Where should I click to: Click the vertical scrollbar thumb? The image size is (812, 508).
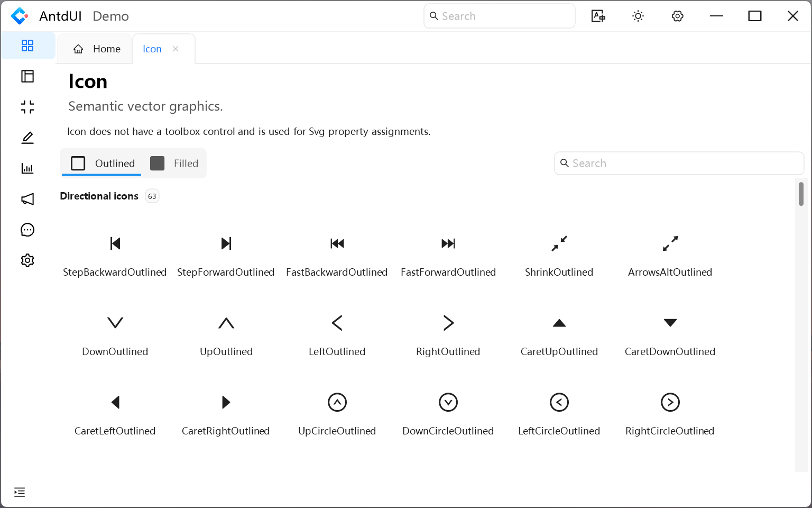tap(801, 194)
